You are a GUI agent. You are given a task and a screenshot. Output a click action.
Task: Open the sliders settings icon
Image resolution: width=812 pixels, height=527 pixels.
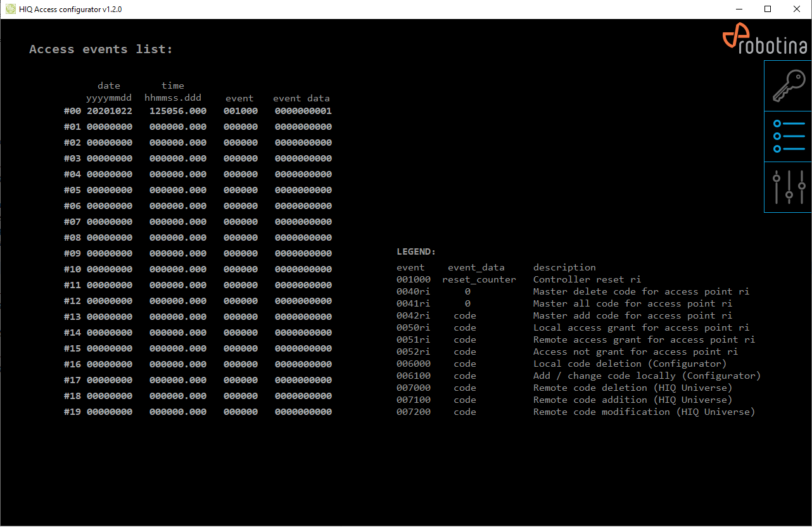click(x=788, y=187)
